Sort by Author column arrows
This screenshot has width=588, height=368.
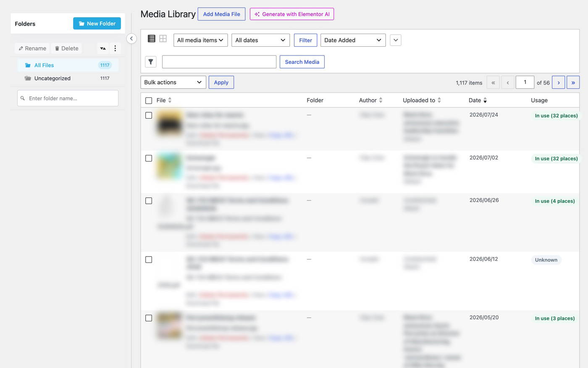click(381, 100)
